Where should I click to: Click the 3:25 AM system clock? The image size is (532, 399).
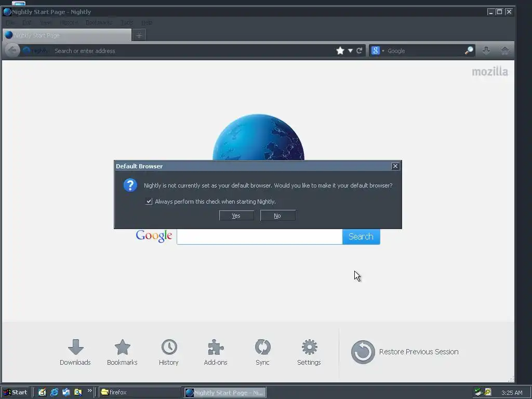(x=512, y=393)
